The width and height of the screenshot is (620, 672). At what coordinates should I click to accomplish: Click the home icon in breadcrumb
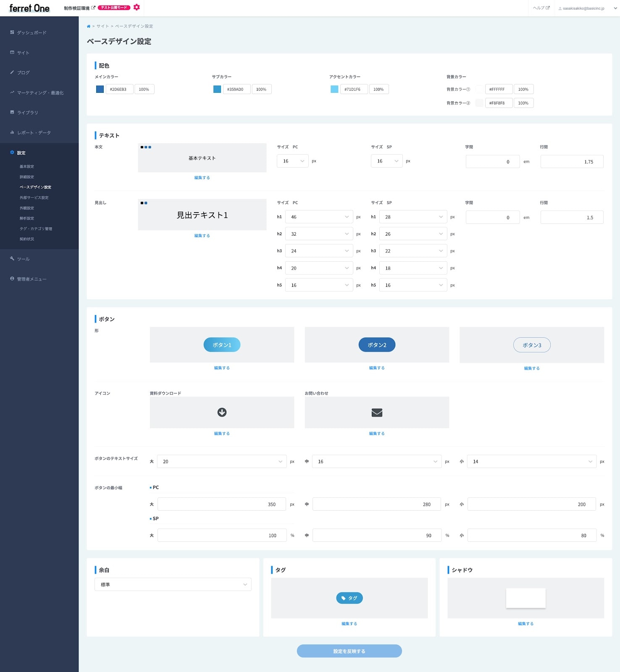point(89,26)
